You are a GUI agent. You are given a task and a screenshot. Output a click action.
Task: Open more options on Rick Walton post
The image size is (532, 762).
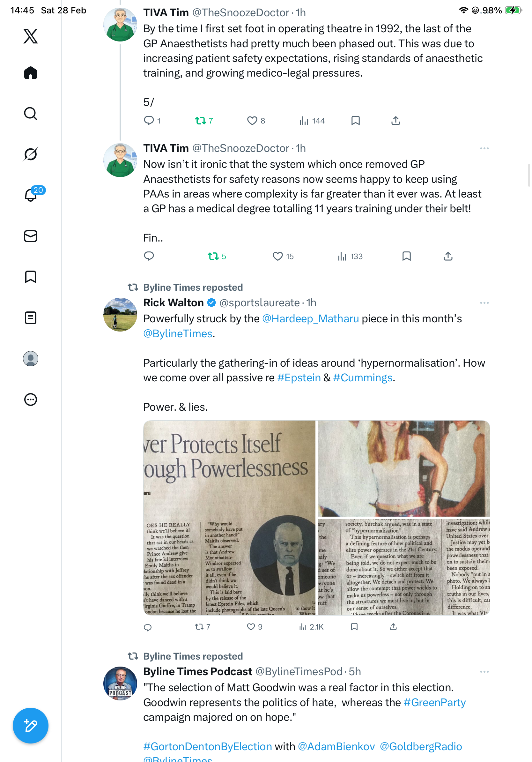(x=484, y=303)
